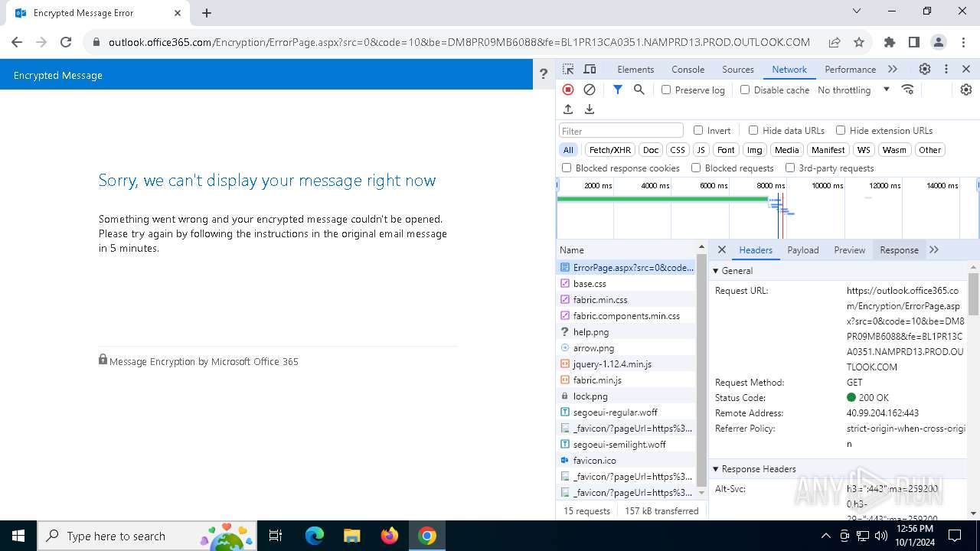The image size is (980, 551).
Task: Switch to the Elements tab
Action: (x=635, y=69)
